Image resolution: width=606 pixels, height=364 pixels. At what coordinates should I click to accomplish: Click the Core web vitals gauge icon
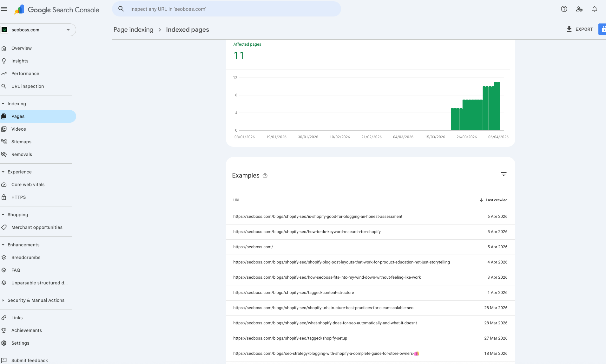(4, 185)
